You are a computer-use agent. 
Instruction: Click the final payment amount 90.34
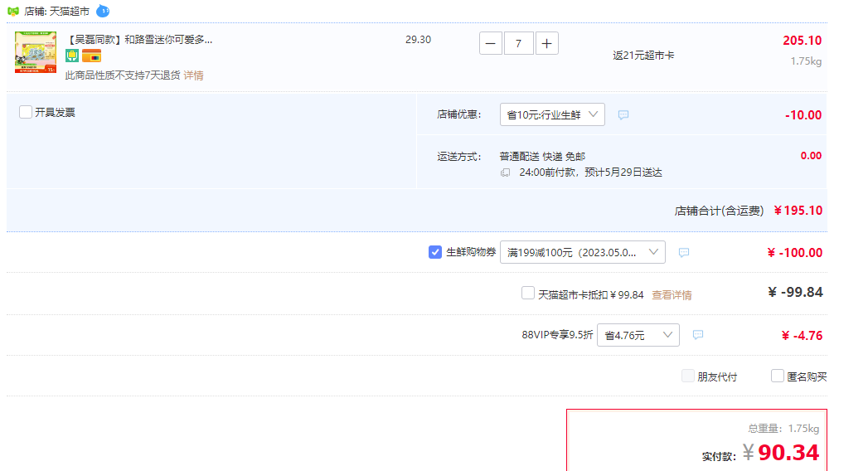pyautogui.click(x=788, y=453)
